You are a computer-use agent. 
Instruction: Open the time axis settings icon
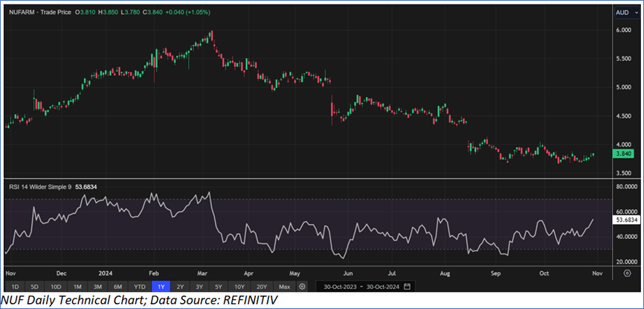627,273
